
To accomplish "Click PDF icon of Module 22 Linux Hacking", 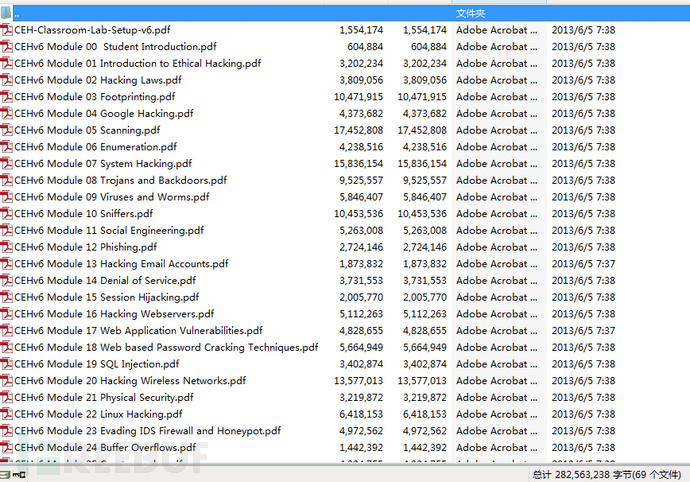I will [x=6, y=415].
